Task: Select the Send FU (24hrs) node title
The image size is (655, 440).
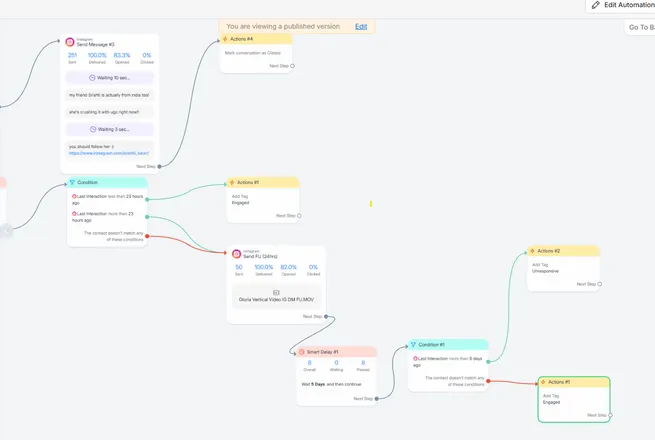Action: pos(260,256)
